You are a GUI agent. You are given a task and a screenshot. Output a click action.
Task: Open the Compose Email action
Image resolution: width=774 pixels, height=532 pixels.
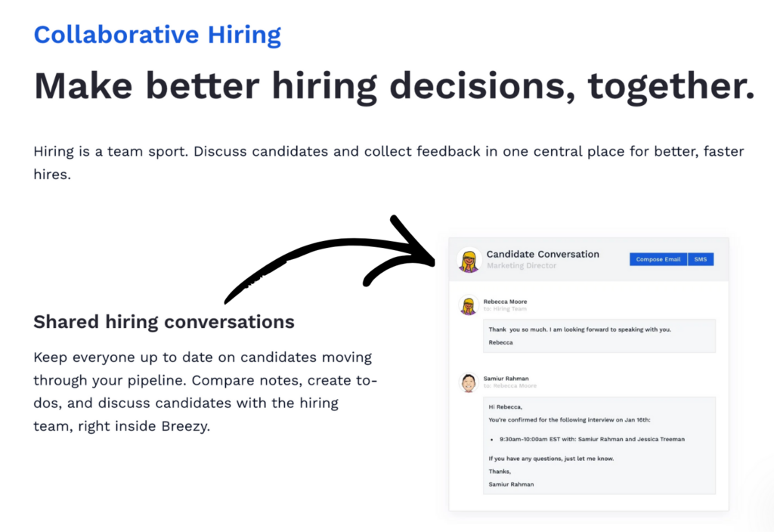click(658, 258)
